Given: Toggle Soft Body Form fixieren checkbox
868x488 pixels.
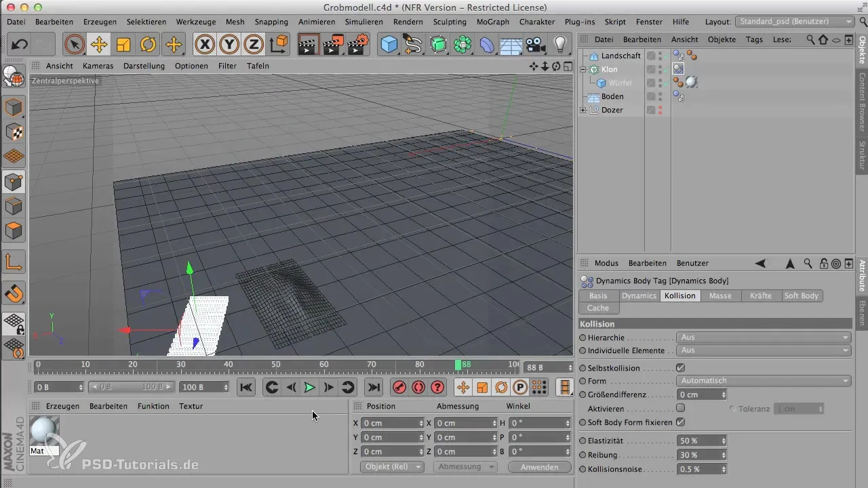Looking at the screenshot, I should click(x=681, y=422).
